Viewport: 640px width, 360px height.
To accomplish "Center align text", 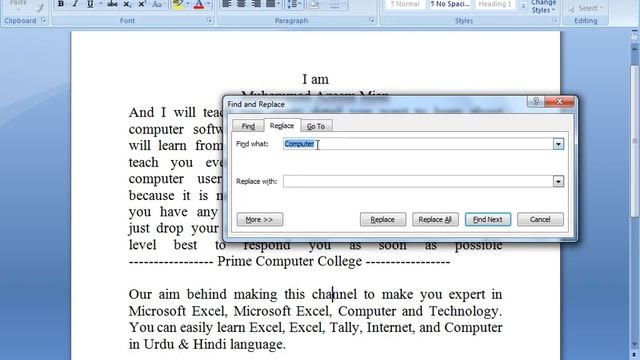I will pyautogui.click(x=241, y=4).
